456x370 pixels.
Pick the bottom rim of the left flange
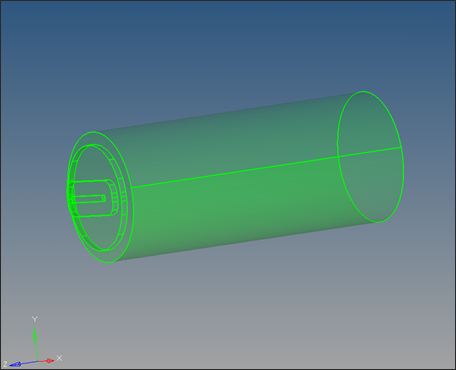pyautogui.click(x=109, y=262)
